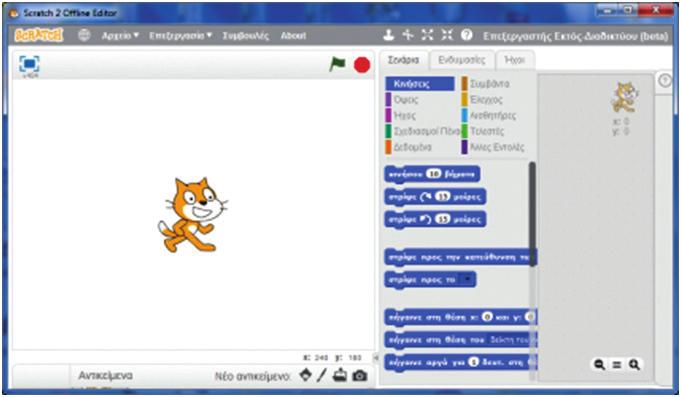Switch the stage to full screen mode
This screenshot has height=397, width=681.
tap(29, 64)
